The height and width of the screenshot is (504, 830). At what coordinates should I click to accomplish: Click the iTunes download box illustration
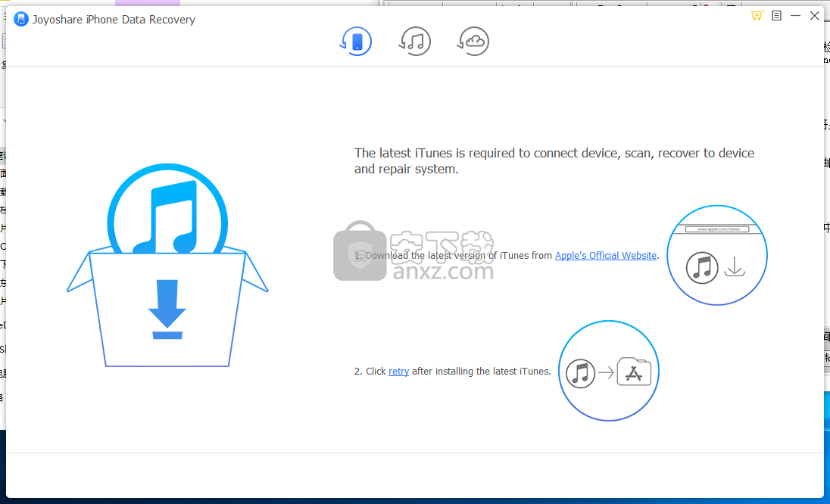coord(167,265)
